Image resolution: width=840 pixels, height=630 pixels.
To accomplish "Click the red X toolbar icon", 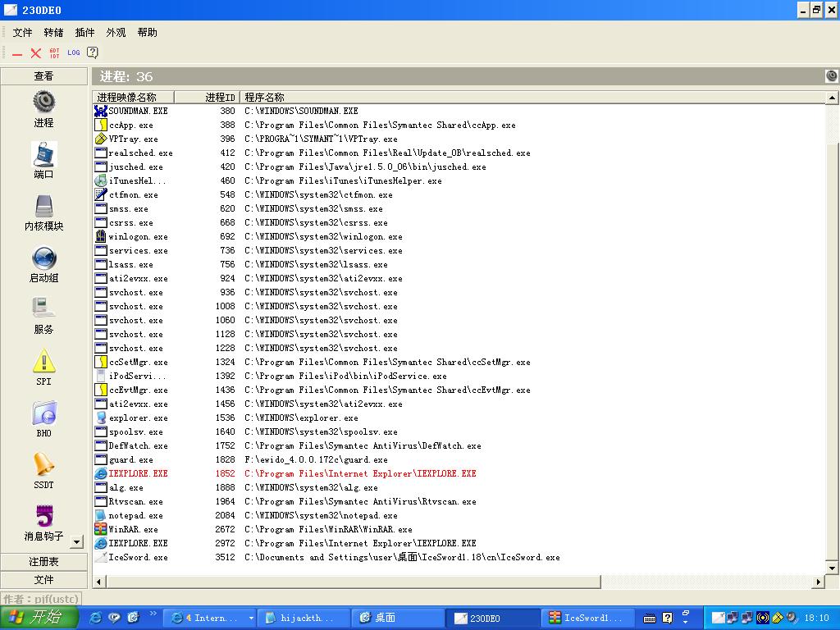I will (x=35, y=53).
